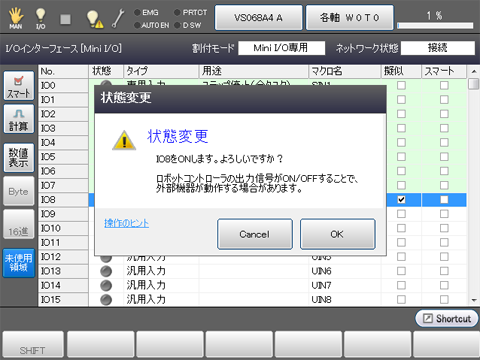Toggle スマート checkbox for IO0
The image size is (480, 360).
pos(444,85)
